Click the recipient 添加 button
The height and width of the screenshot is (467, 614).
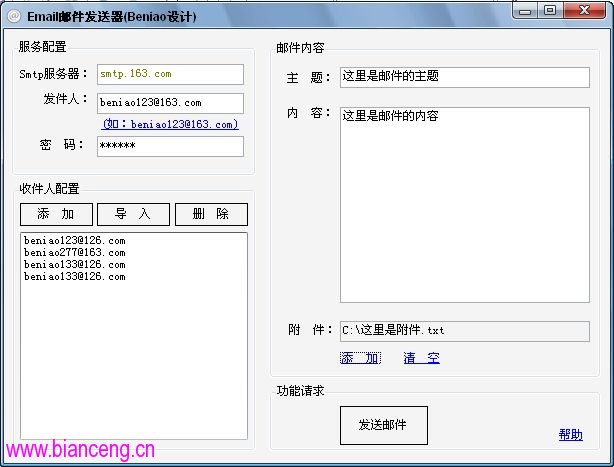56,214
